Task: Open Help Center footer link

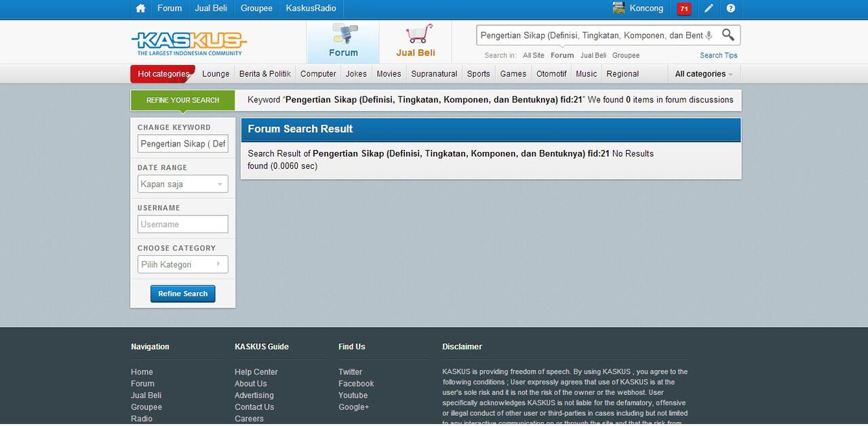Action: tap(256, 372)
